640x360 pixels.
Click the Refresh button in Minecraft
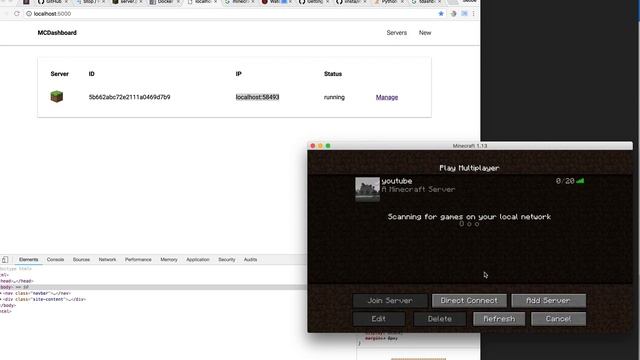(x=499, y=319)
